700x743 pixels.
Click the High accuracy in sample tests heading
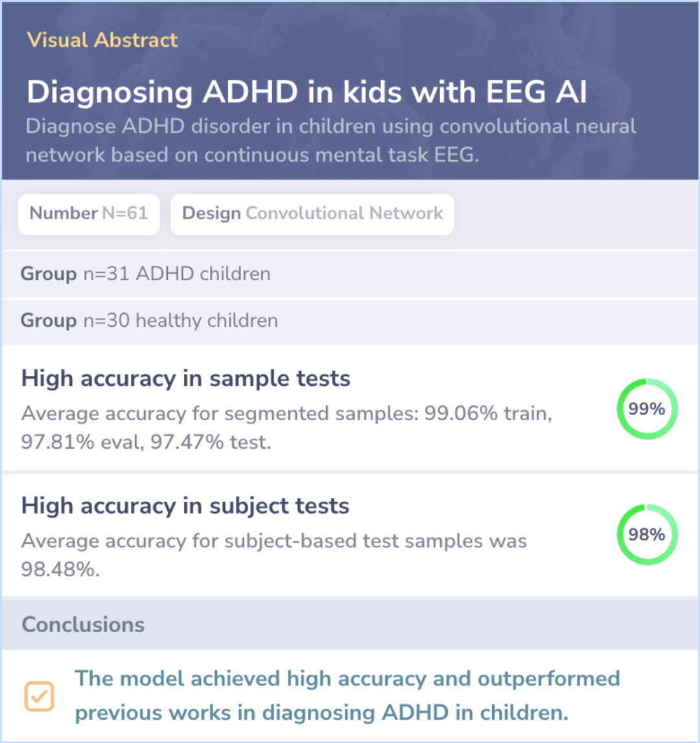coord(185,379)
